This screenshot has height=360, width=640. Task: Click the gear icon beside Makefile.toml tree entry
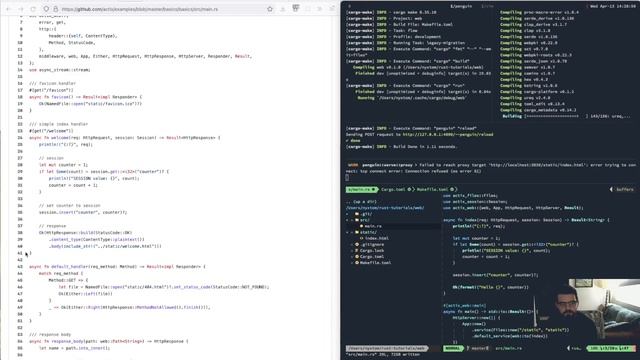point(357,263)
